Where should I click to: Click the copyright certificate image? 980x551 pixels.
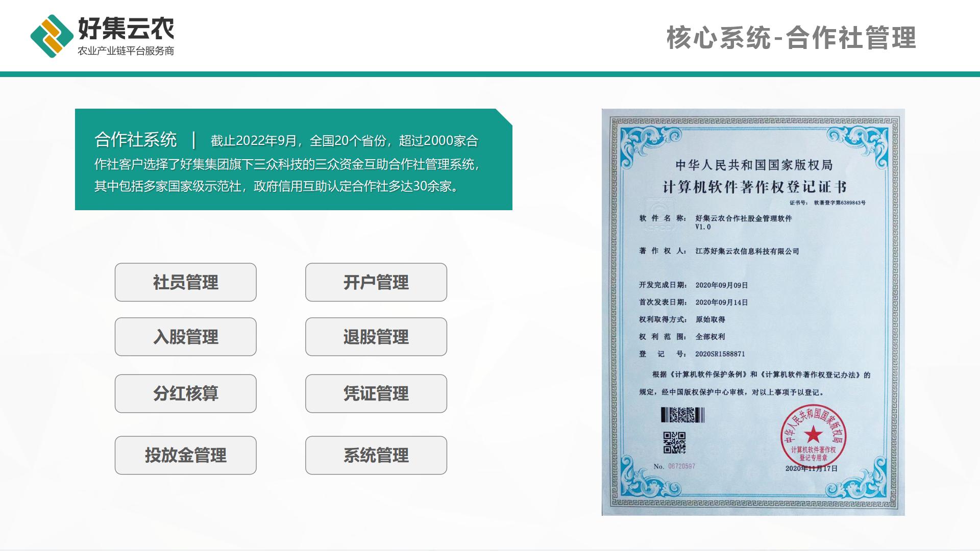(753, 312)
